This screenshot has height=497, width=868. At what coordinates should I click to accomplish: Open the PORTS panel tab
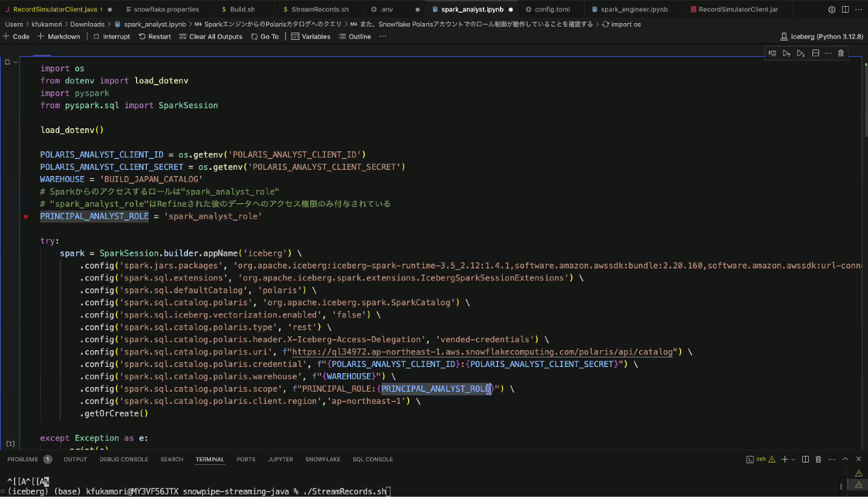246,460
